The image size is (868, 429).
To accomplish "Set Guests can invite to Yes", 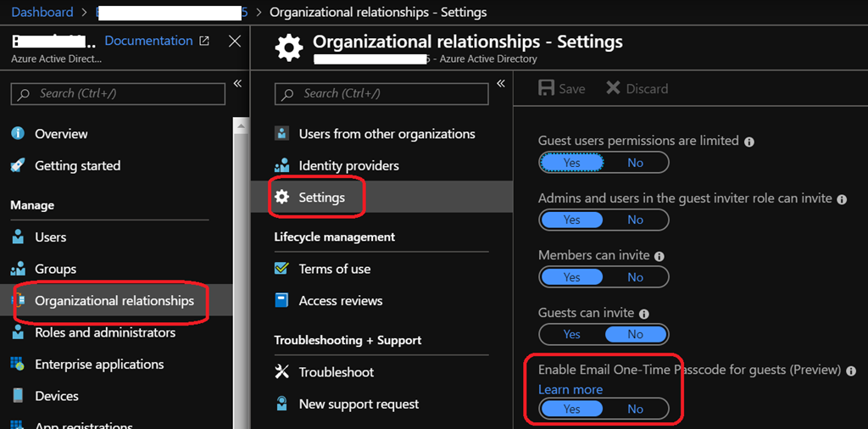I will point(571,334).
